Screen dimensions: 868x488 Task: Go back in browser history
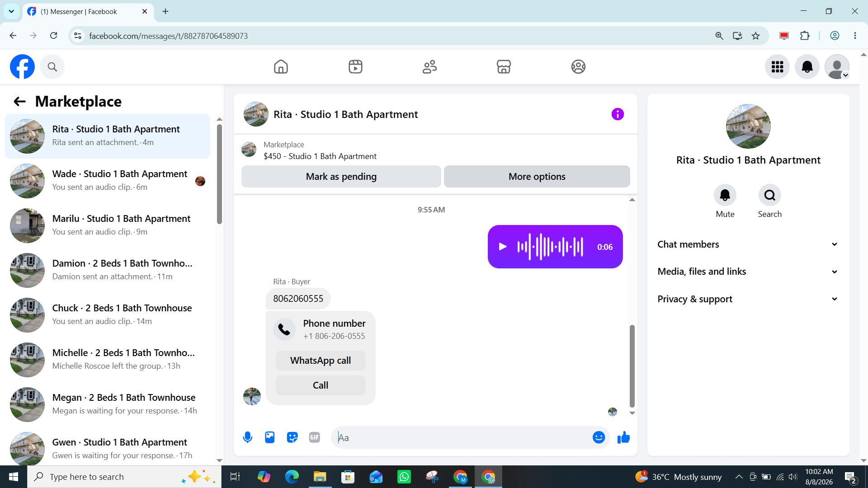(x=13, y=36)
